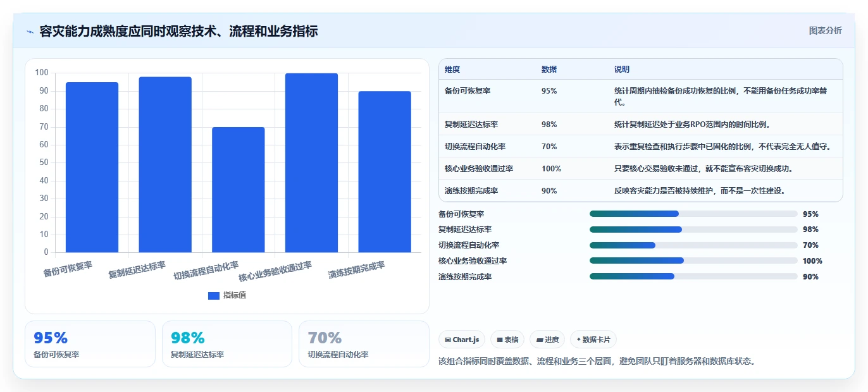
Task: Click the 50 tick on the chart's y-axis
Action: [x=44, y=162]
